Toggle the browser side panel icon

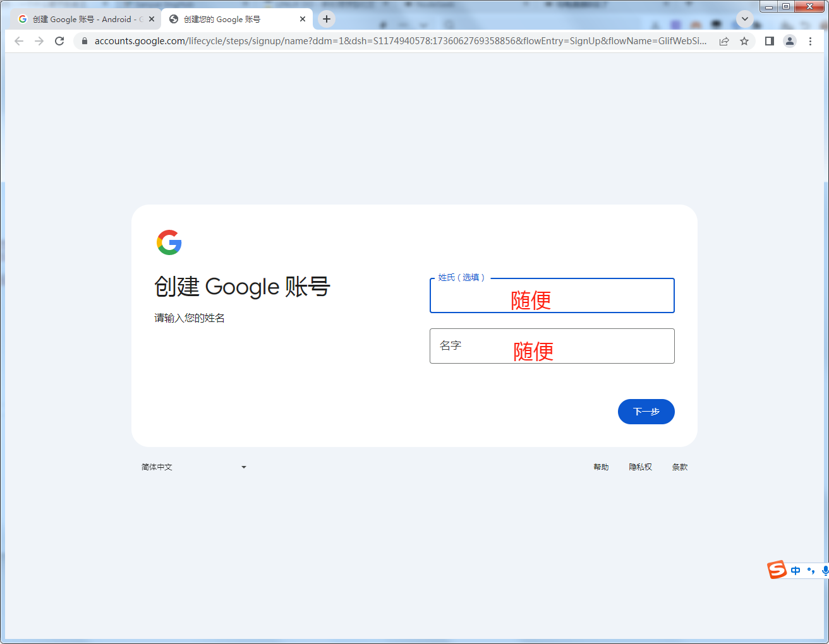769,41
